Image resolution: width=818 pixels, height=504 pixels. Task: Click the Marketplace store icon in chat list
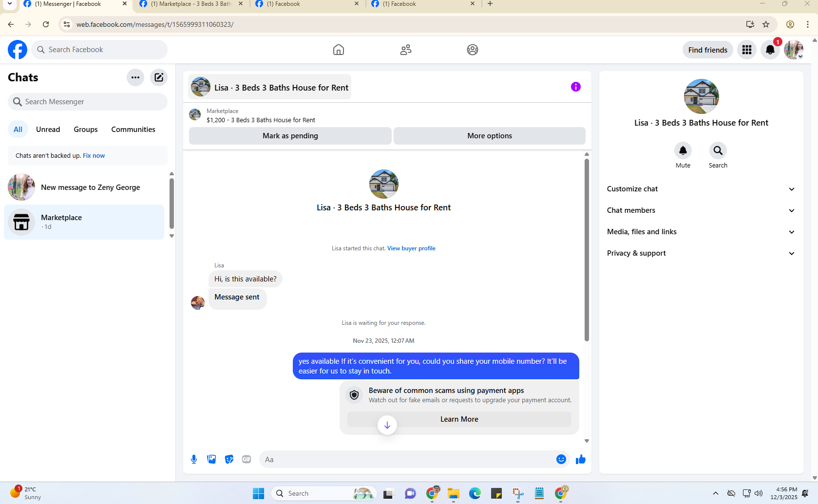tap(21, 222)
